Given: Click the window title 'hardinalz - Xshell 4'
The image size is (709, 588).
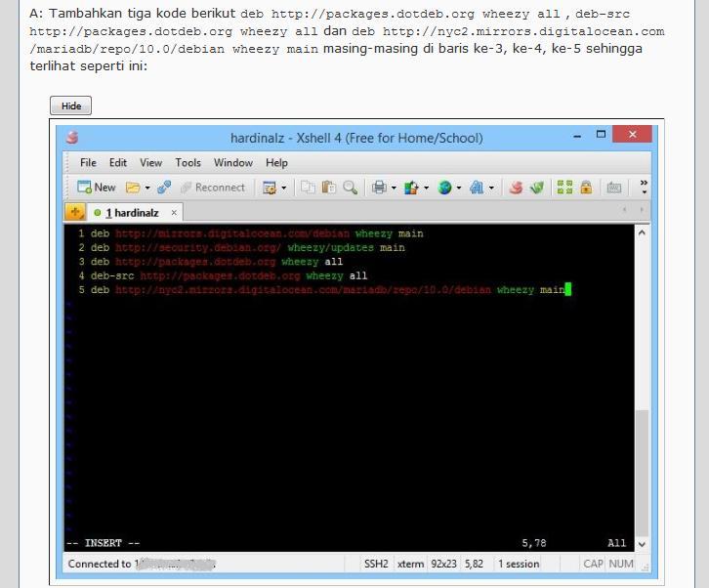Looking at the screenshot, I should 356,138.
